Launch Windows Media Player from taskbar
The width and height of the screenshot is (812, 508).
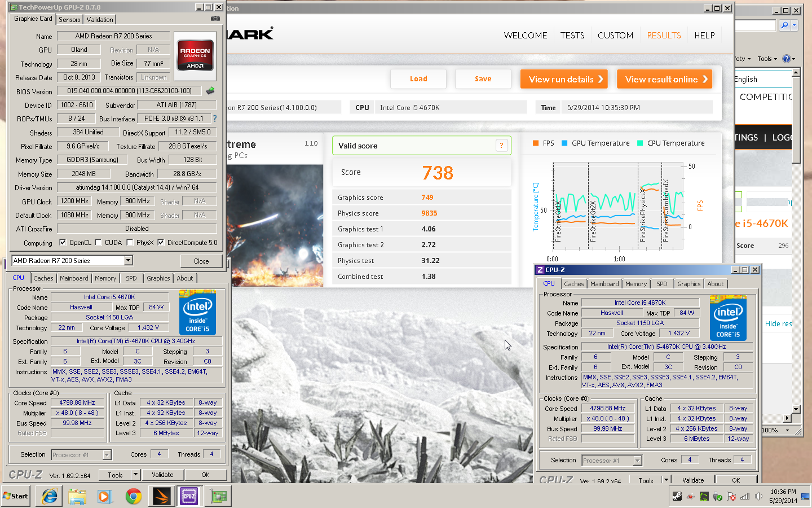(x=105, y=496)
